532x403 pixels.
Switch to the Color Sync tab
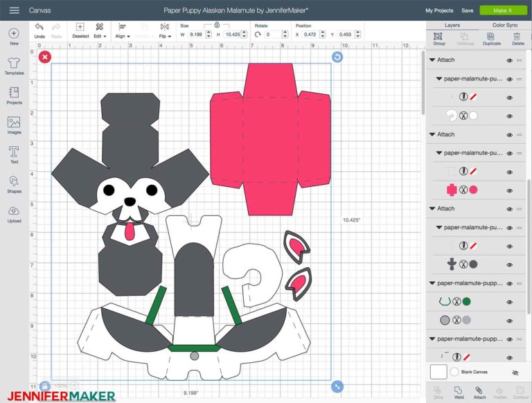[505, 25]
